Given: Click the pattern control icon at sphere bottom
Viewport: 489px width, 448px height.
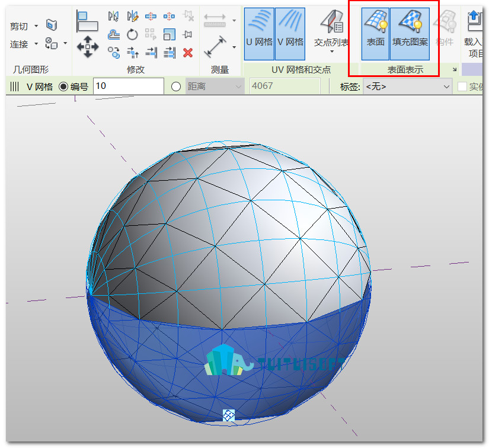Looking at the screenshot, I should [229, 415].
